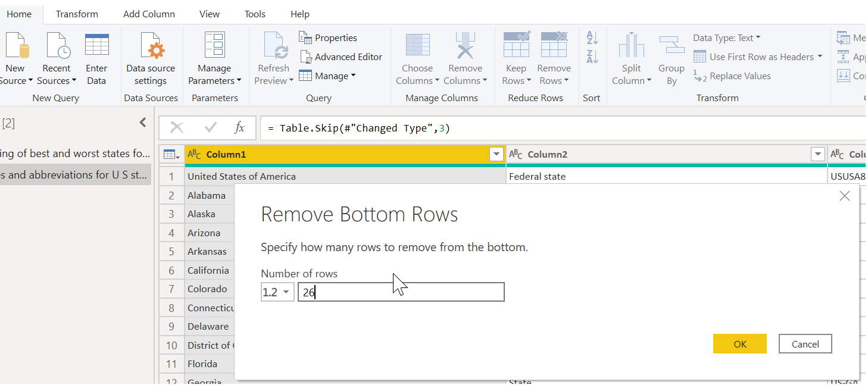Image resolution: width=868 pixels, height=385 pixels.
Task: Click the Number of rows input field
Action: (401, 292)
